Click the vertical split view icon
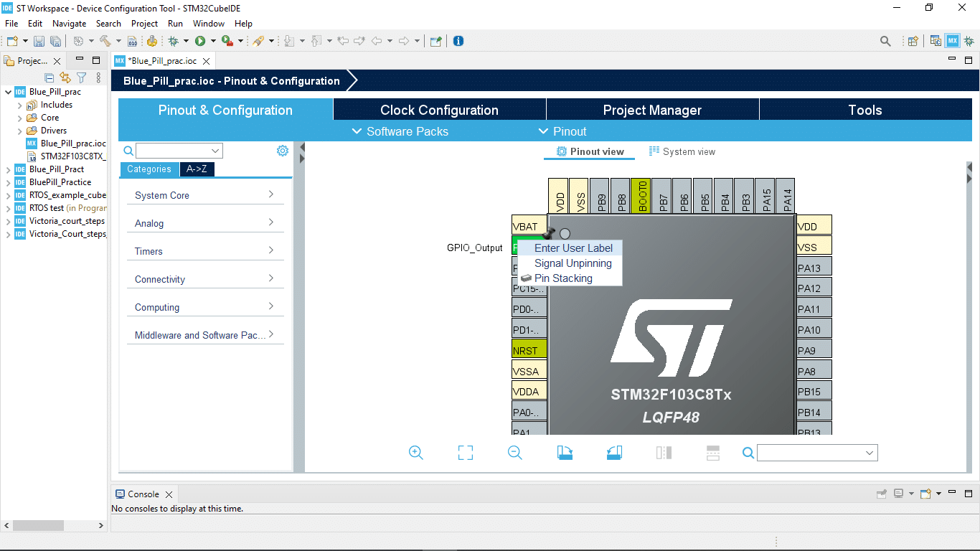 point(664,453)
